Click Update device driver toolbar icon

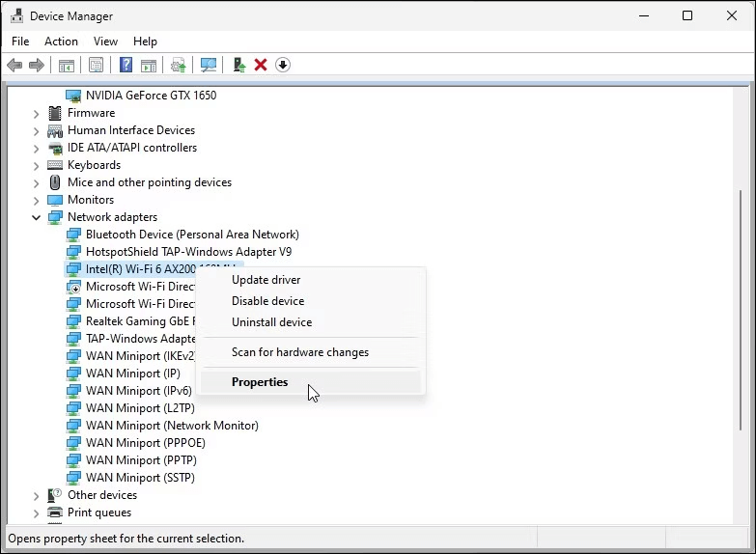(179, 65)
